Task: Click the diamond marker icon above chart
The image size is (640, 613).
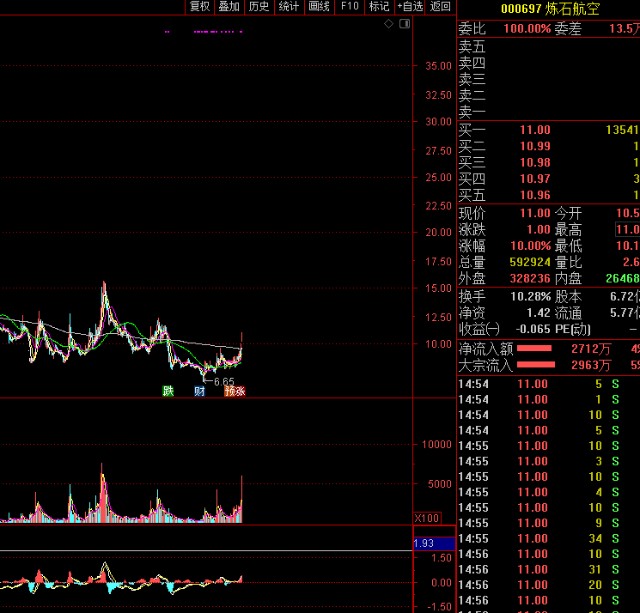Action: [389, 22]
